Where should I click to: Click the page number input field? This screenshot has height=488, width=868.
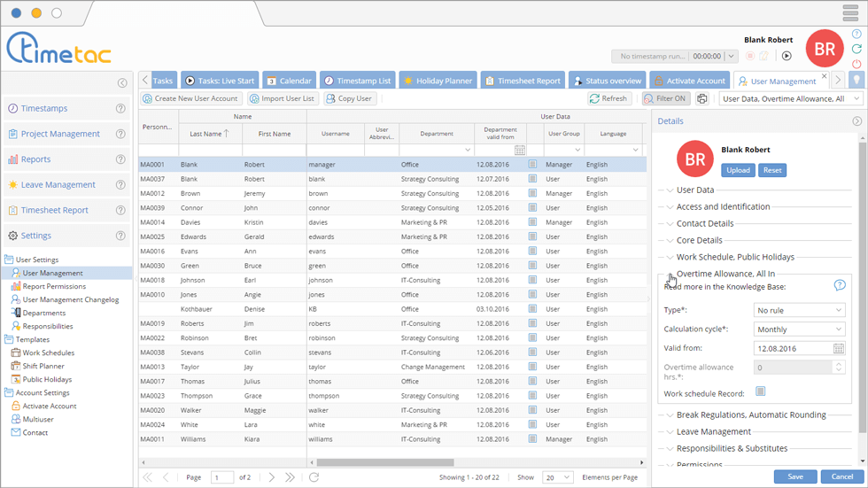click(x=221, y=477)
